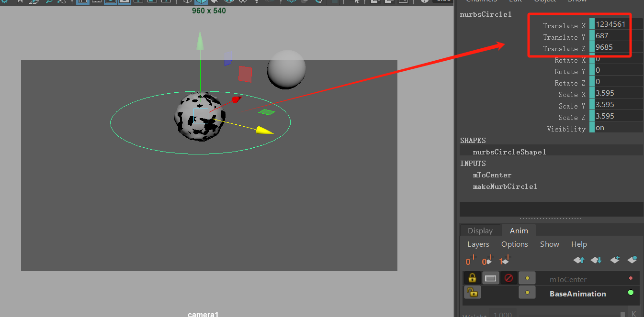Image resolution: width=644 pixels, height=317 pixels.
Task: Click the center handle of the move manipulator
Action: click(x=200, y=116)
